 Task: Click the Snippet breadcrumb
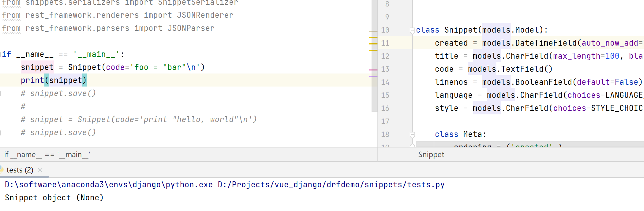click(431, 155)
